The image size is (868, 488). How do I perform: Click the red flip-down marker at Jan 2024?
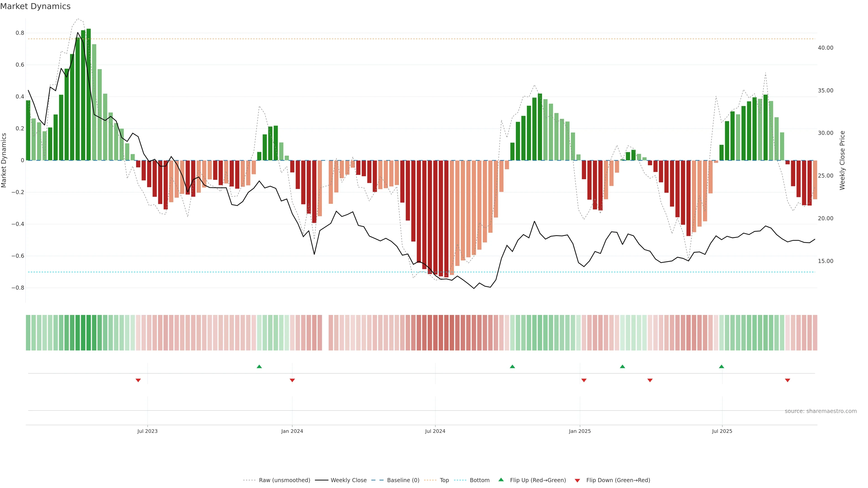pyautogui.click(x=292, y=380)
